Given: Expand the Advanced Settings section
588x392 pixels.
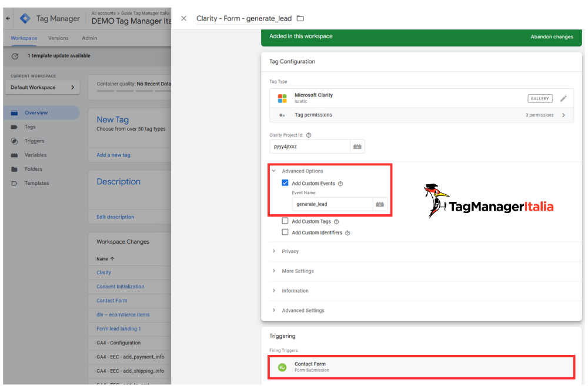Looking at the screenshot, I should coord(274,310).
